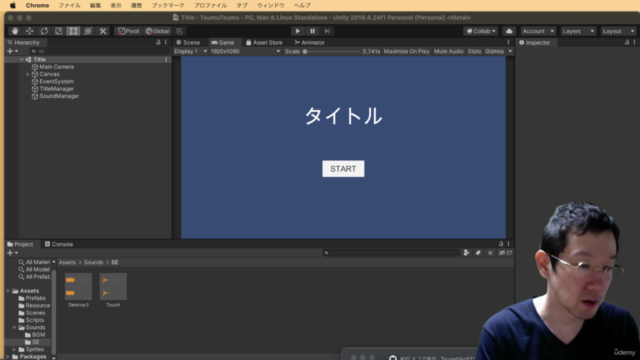Toggle Maximize On Play
Image resolution: width=640 pixels, height=360 pixels.
(407, 51)
